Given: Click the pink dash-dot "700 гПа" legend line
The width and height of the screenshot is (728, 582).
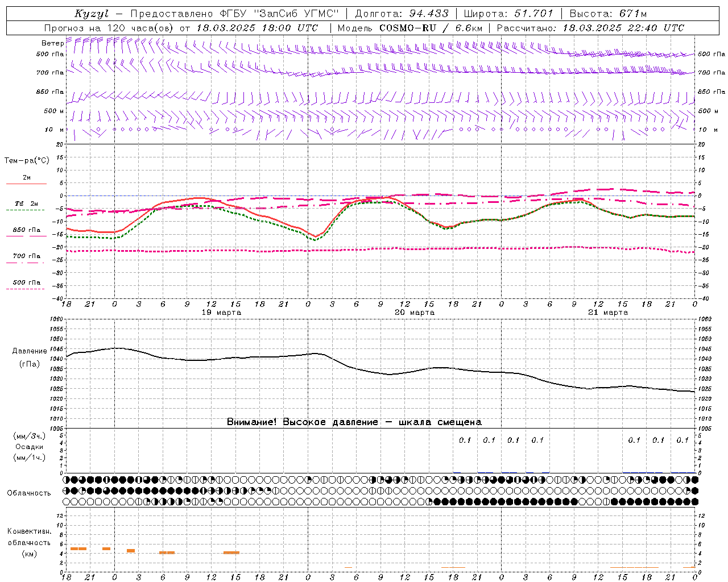Looking at the screenshot, I should (x=26, y=263).
